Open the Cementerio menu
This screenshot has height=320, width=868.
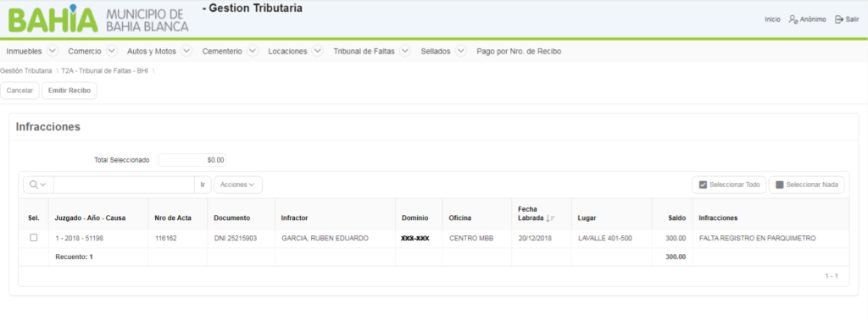click(222, 52)
